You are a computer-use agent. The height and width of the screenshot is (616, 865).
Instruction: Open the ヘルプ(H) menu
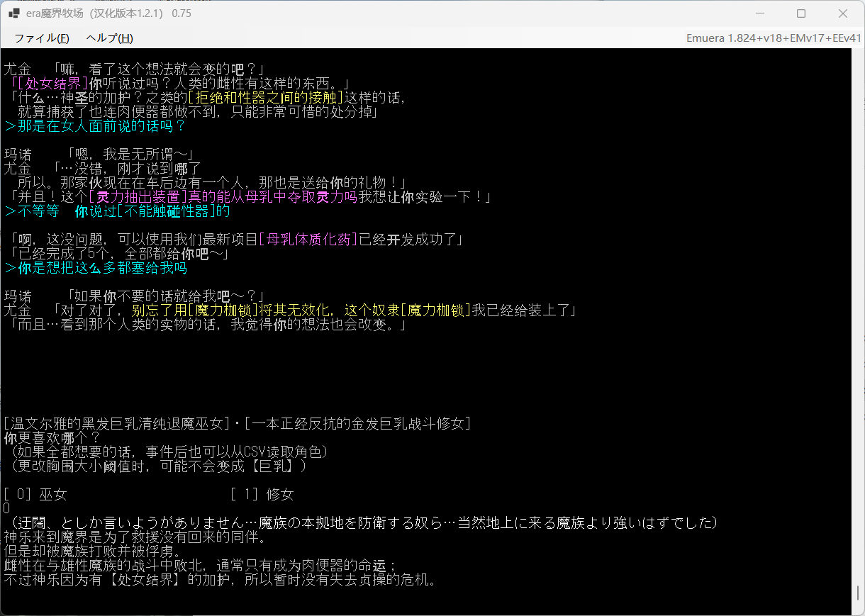click(109, 38)
